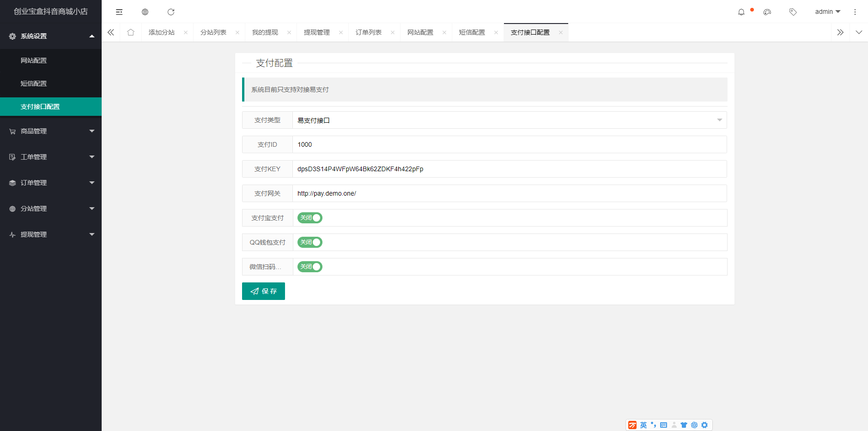The height and width of the screenshot is (431, 868).
Task: Click the 支付KEY input field
Action: coord(509,169)
